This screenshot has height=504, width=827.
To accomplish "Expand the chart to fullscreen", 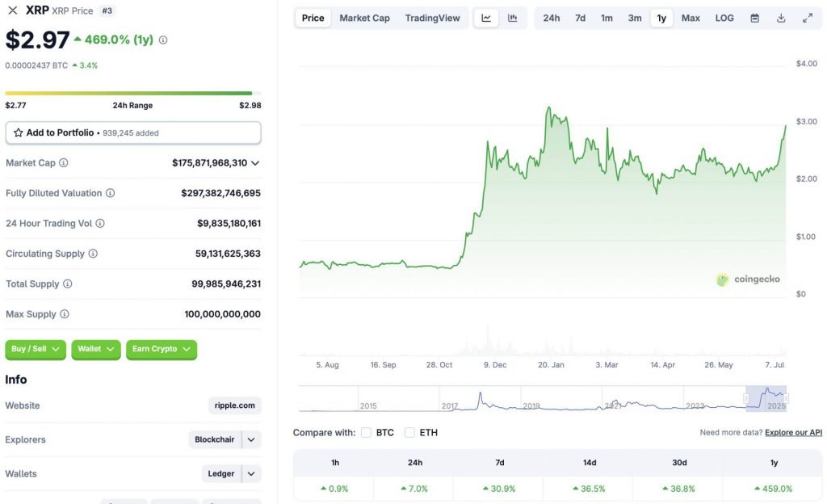I will 808,17.
